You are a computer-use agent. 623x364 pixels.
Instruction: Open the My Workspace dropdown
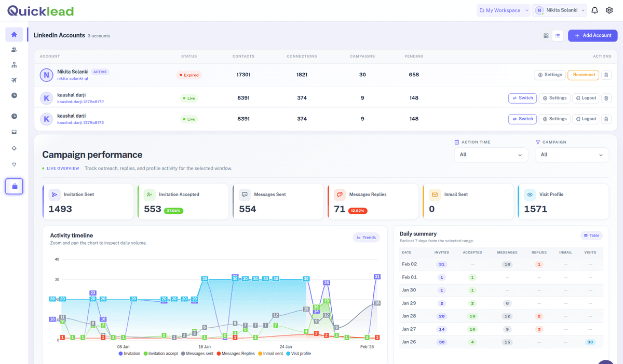(504, 10)
